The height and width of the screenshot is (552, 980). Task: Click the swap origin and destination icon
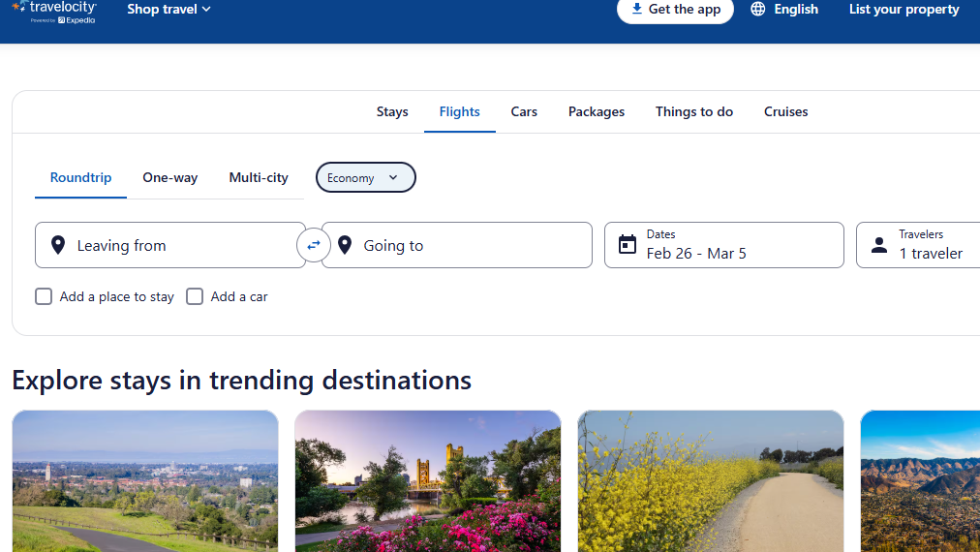tap(313, 245)
